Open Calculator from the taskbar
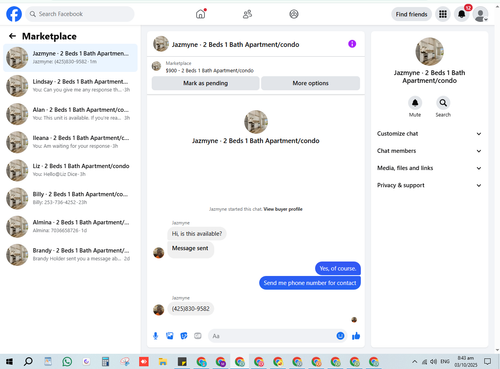The width and height of the screenshot is (500, 369). [105, 361]
